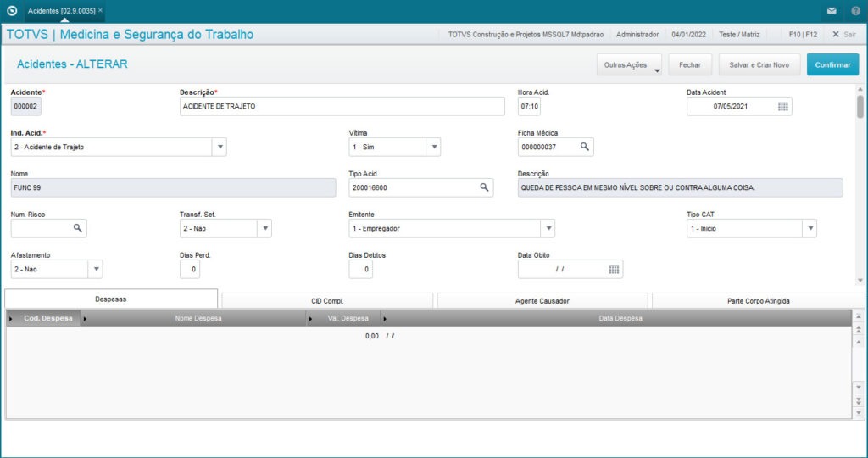Search Ficha Médica with magnifier icon

point(585,147)
